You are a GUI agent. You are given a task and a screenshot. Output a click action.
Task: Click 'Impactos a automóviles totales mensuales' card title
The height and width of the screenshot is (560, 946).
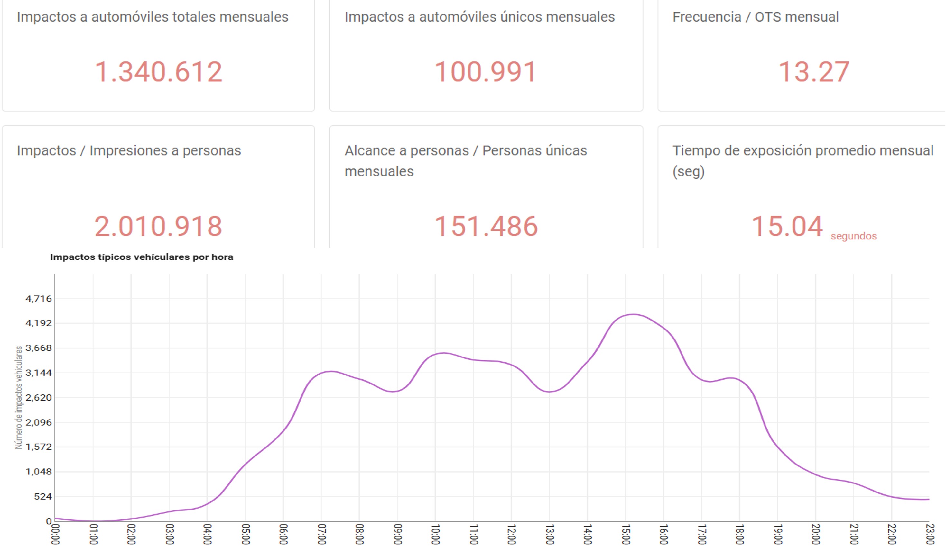click(153, 17)
